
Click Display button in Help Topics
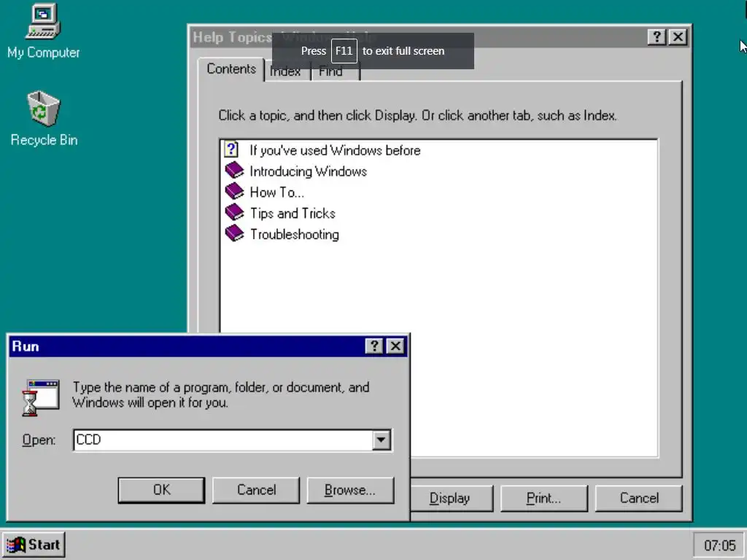pyautogui.click(x=450, y=498)
